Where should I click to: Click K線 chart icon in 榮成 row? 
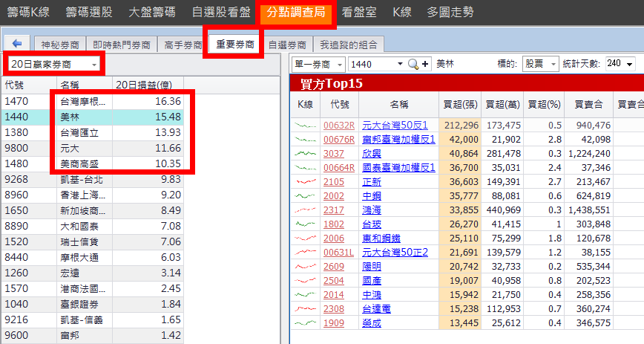coord(306,323)
